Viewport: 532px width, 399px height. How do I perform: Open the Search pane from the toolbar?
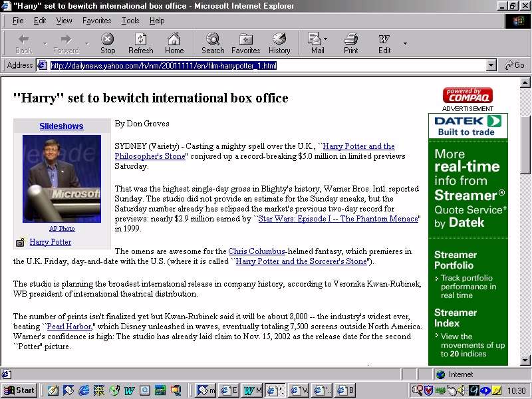pos(213,44)
